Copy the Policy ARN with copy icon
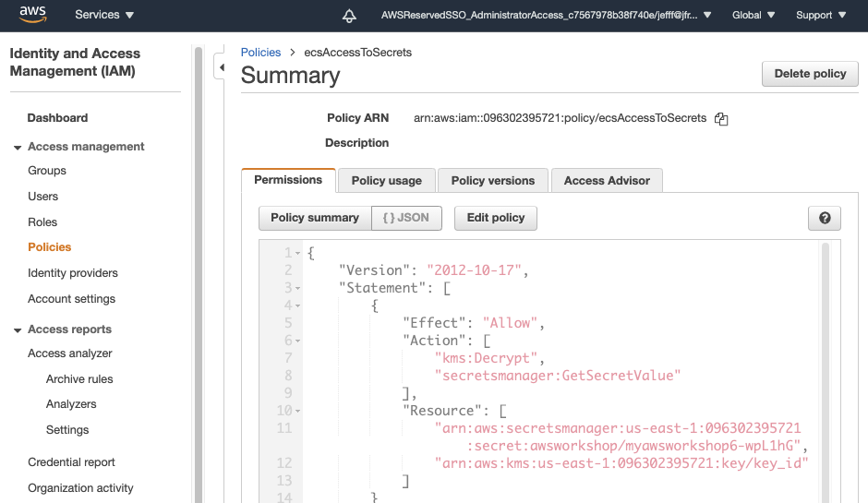This screenshot has height=503, width=868. [x=722, y=119]
